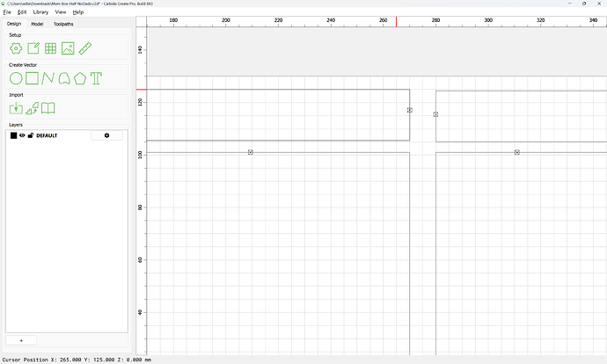Open the Trace image icon
Screen dimensions: 607x364
coord(33,108)
